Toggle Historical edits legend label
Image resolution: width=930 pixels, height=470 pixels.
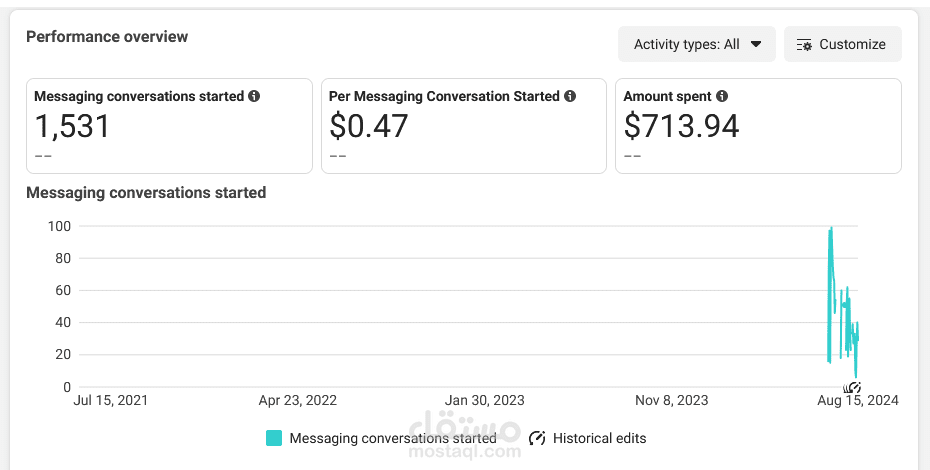[x=600, y=439]
